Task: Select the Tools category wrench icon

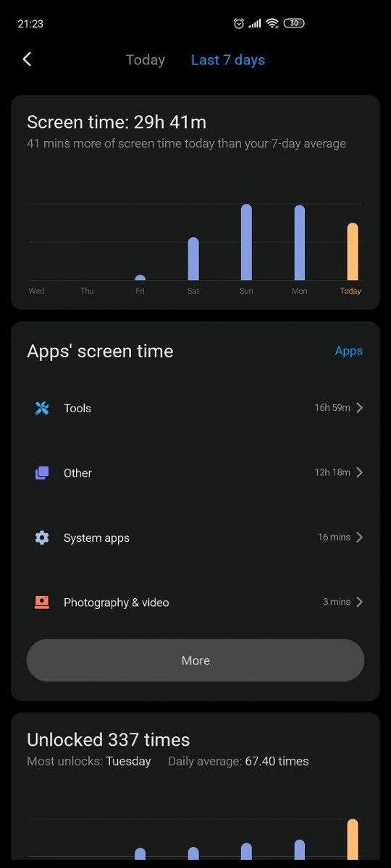Action: (42, 408)
